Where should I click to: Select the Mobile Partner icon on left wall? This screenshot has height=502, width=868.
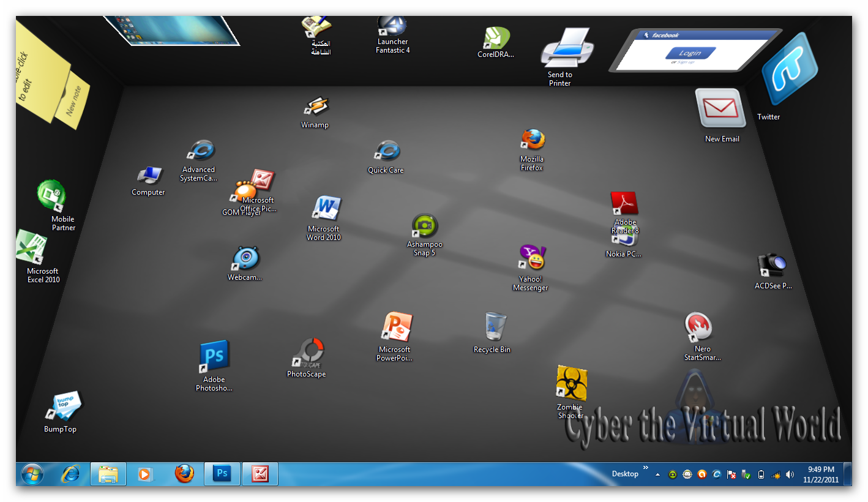[x=52, y=196]
